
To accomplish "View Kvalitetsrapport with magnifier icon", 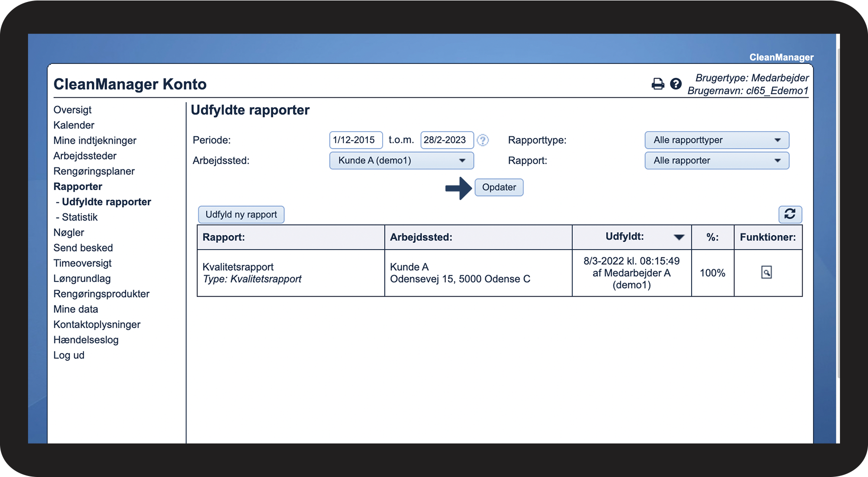I will (x=766, y=272).
